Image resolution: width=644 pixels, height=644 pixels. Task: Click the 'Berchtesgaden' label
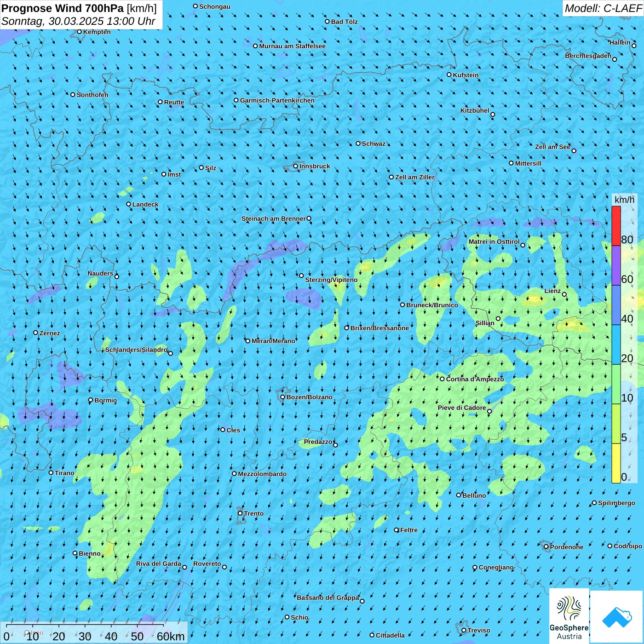[x=588, y=56]
